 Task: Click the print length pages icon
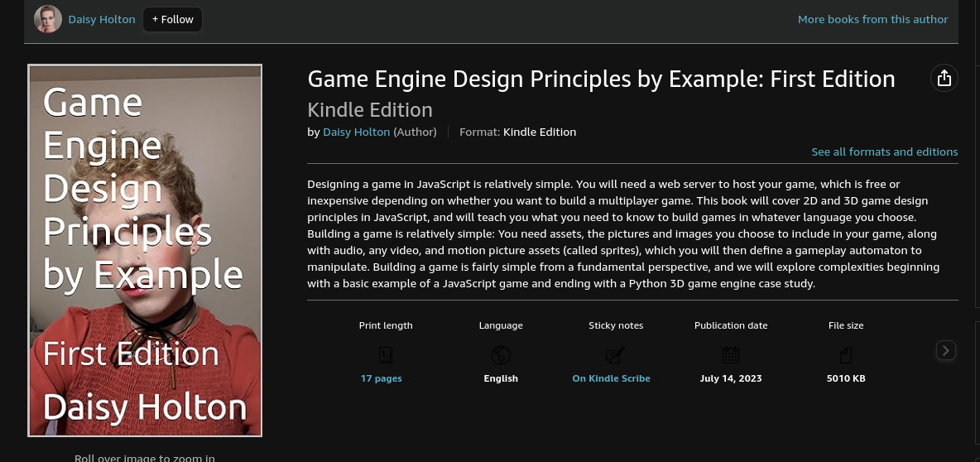point(386,355)
